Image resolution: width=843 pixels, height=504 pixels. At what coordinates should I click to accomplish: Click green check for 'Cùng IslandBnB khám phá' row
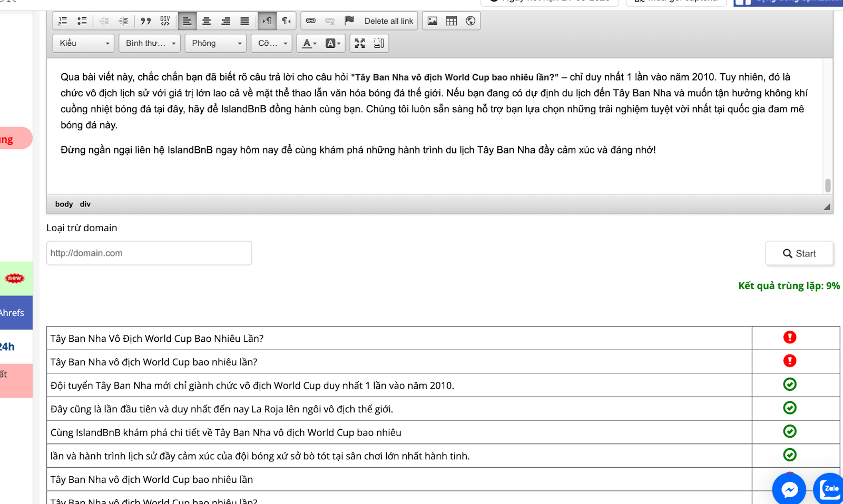point(790,431)
